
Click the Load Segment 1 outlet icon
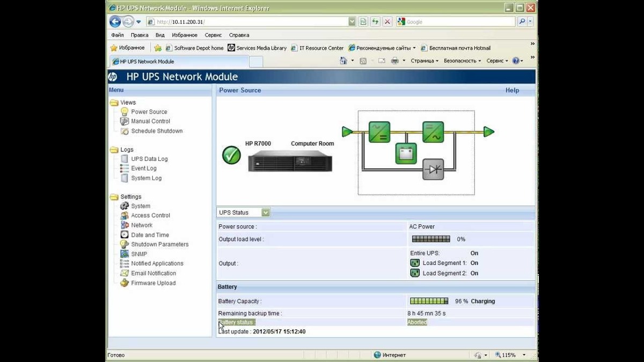click(414, 263)
